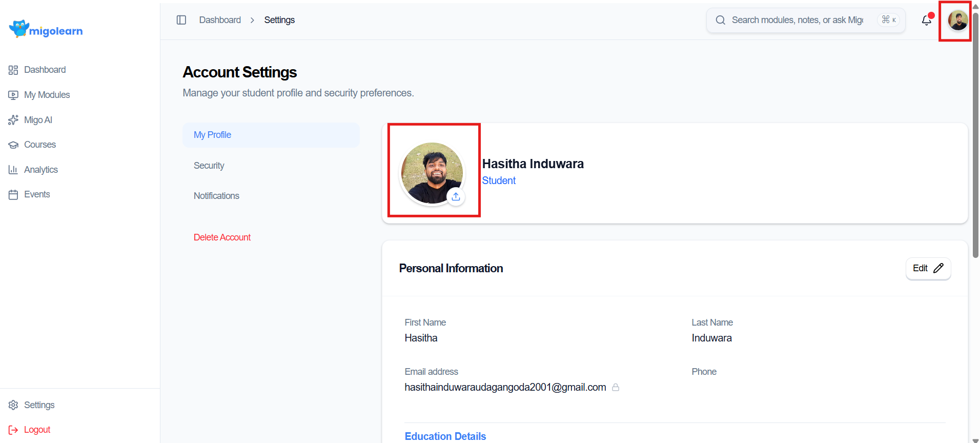Open Events in the sidebar

tap(37, 194)
